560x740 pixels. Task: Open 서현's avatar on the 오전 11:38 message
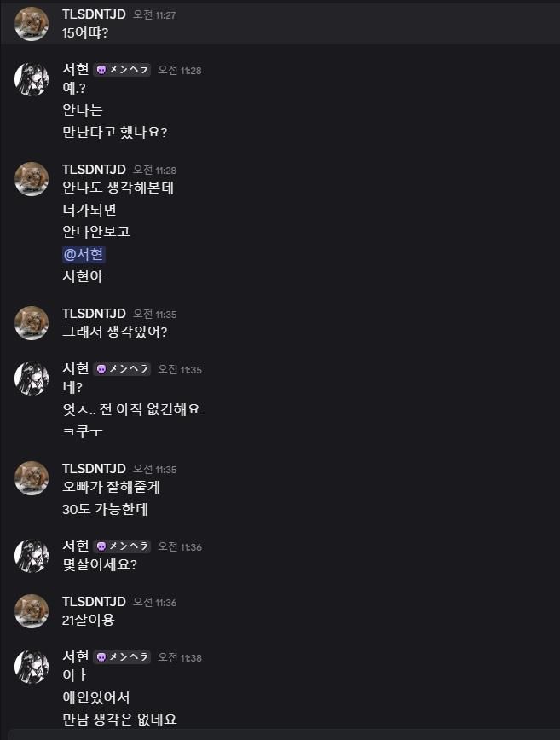click(x=32, y=667)
